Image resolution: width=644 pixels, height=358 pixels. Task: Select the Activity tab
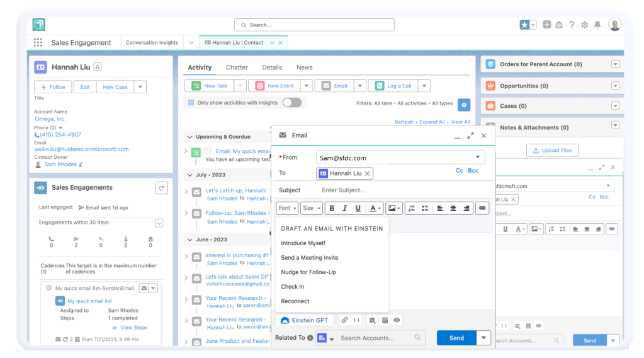[200, 67]
